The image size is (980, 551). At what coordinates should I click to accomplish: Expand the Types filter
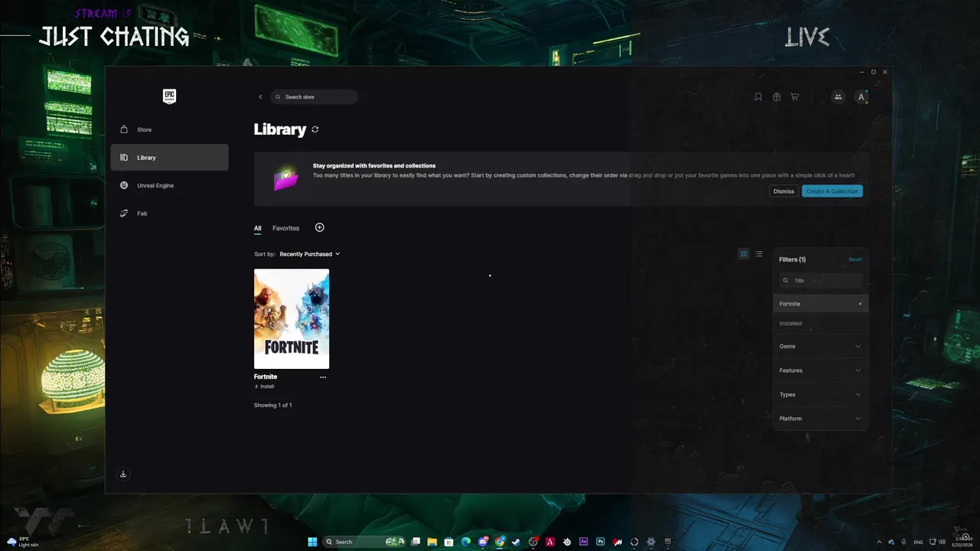point(821,395)
